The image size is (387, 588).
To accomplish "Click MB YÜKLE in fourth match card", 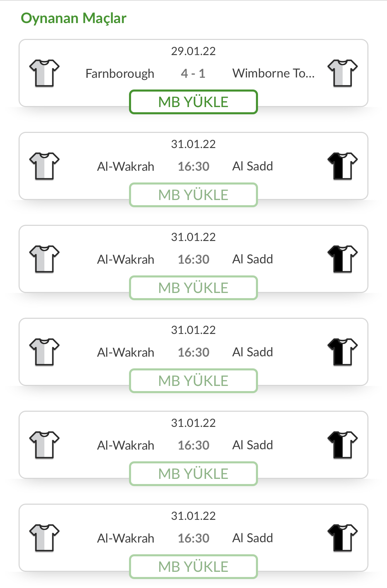I will tap(193, 381).
